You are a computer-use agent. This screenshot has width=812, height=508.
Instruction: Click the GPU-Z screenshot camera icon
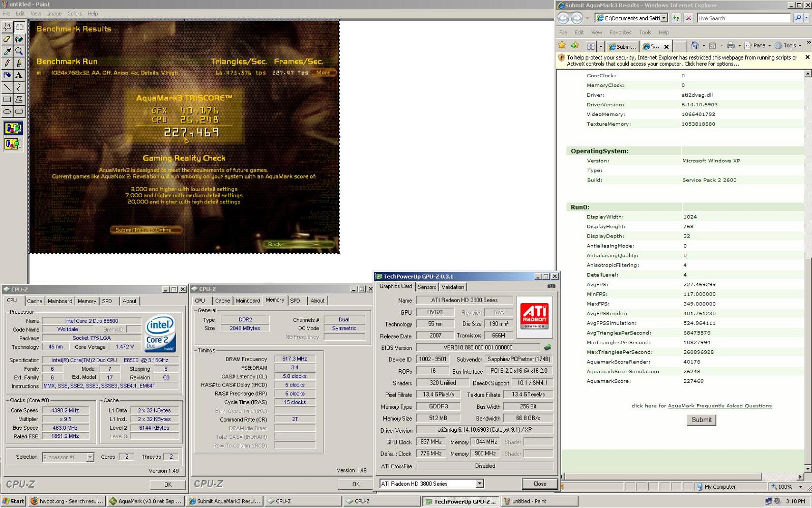tap(551, 286)
